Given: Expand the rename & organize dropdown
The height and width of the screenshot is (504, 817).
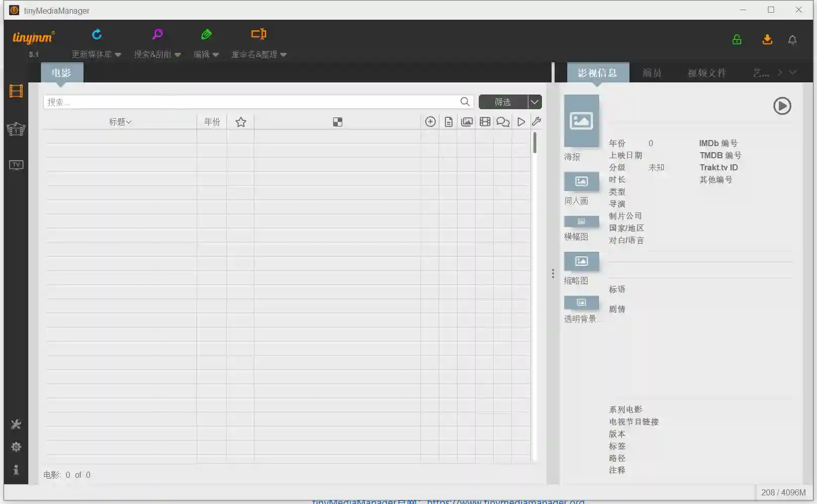Looking at the screenshot, I should coord(284,55).
